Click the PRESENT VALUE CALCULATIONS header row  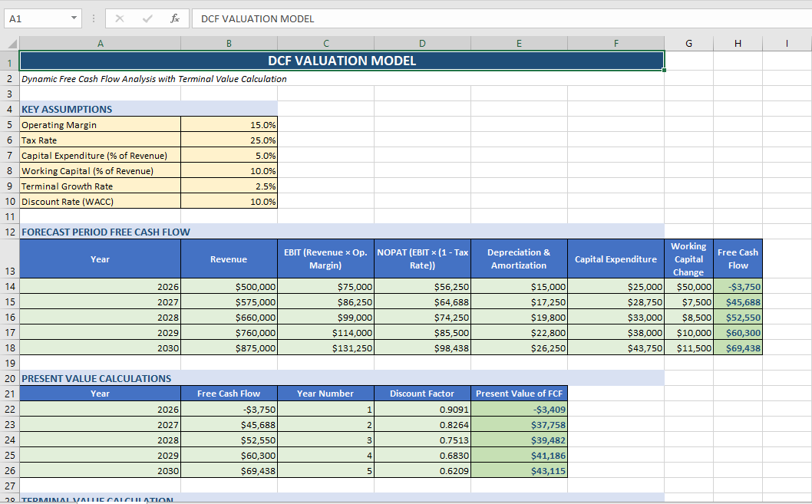(x=88, y=377)
